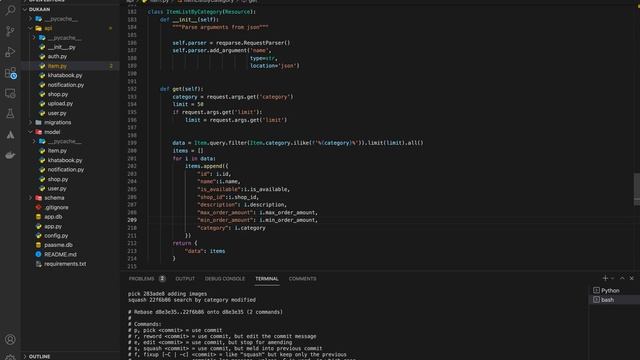Close the bottom panel

coord(631,278)
